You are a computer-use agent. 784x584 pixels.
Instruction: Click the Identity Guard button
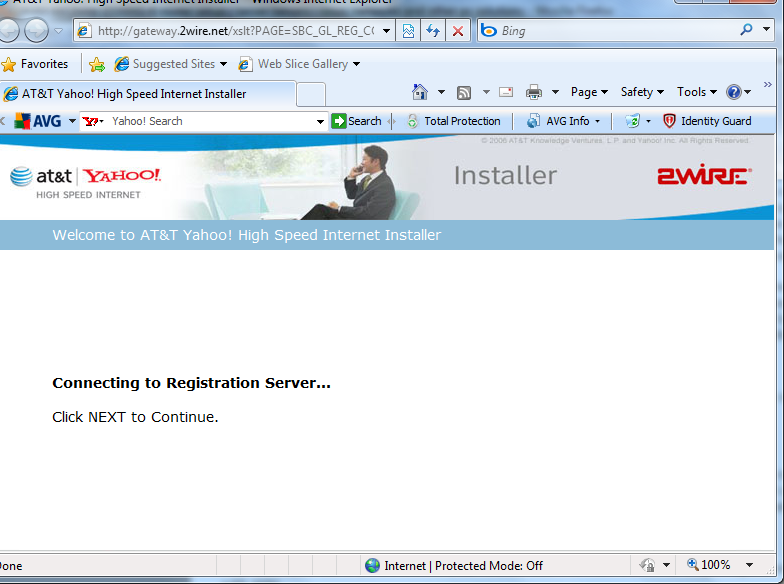pos(707,121)
